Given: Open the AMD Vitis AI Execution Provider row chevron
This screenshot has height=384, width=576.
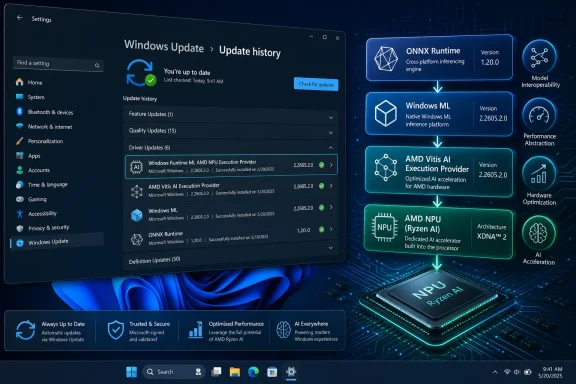Looking at the screenshot, I should tap(331, 186).
